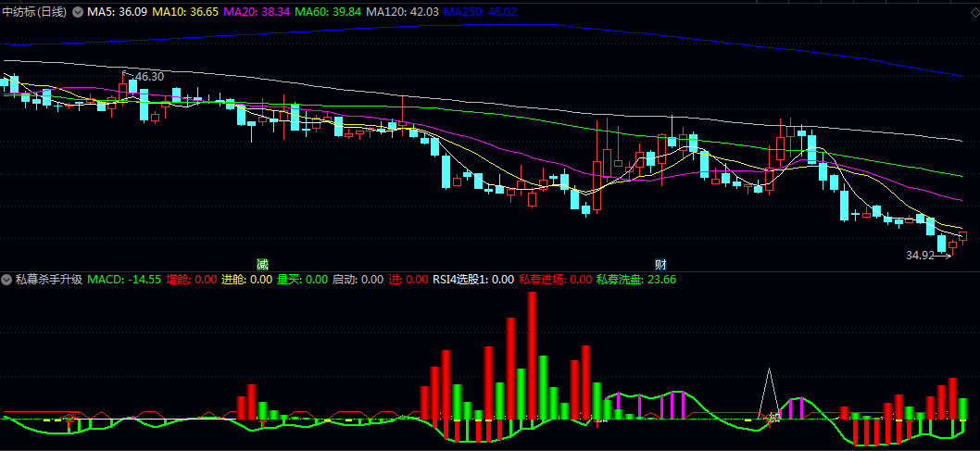The height and width of the screenshot is (451, 980).
Task: Click the 中纺标(日线) chart title
Action: pos(34,12)
